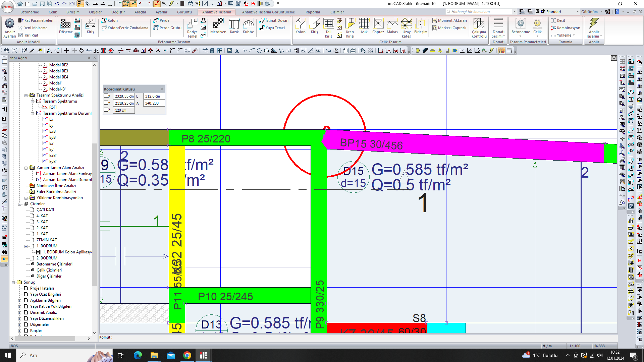Click the move tool in toolbar
644x362 pixels.
(x=66, y=51)
